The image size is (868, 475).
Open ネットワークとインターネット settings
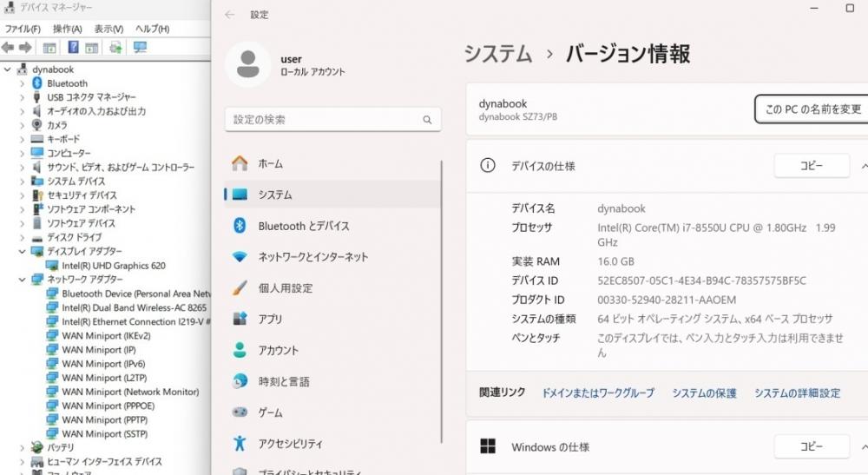point(332,257)
